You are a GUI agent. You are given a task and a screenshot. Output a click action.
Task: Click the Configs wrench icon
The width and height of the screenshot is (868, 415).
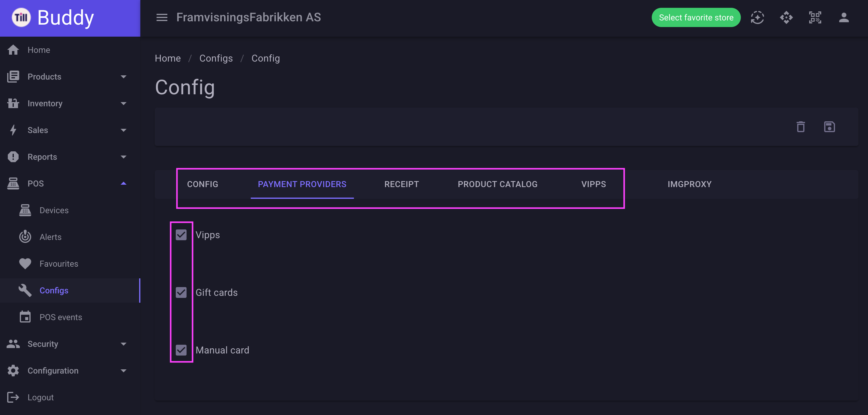(25, 290)
